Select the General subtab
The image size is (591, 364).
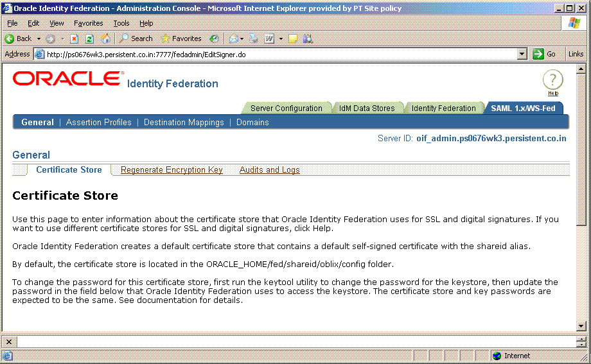(37, 123)
